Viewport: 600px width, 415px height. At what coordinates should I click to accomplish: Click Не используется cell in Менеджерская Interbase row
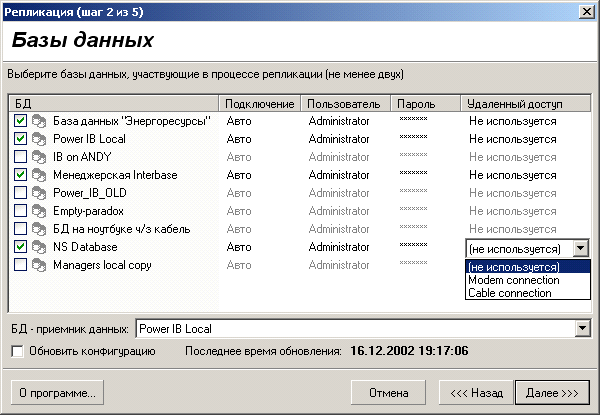coord(512,175)
